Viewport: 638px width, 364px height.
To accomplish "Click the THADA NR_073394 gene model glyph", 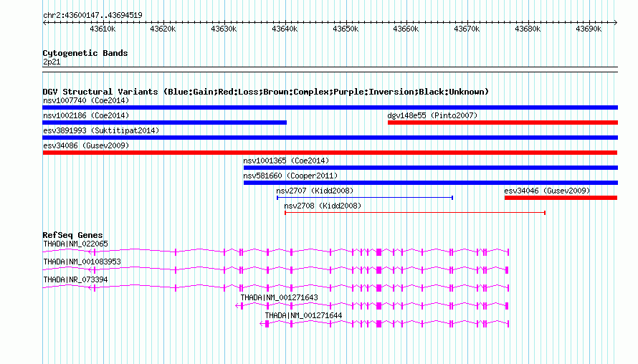I will pos(276,288).
